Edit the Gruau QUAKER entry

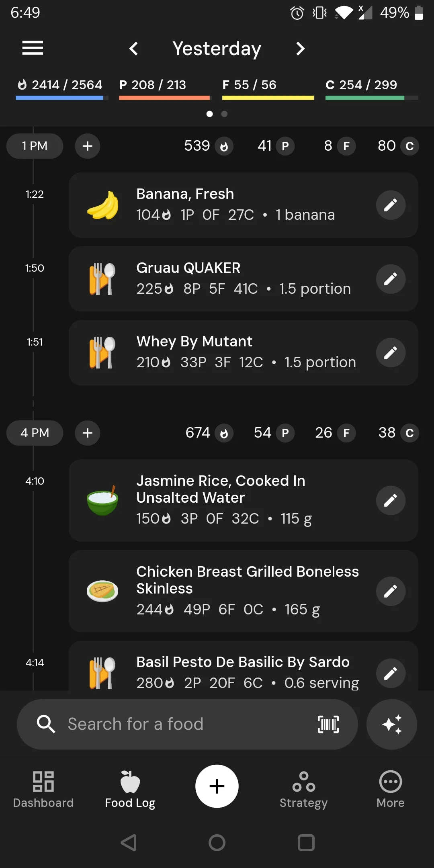point(391,279)
